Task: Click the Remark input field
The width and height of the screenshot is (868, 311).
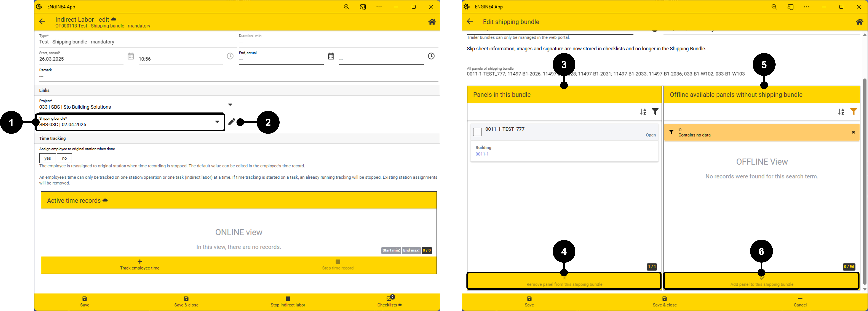Action: pyautogui.click(x=239, y=76)
